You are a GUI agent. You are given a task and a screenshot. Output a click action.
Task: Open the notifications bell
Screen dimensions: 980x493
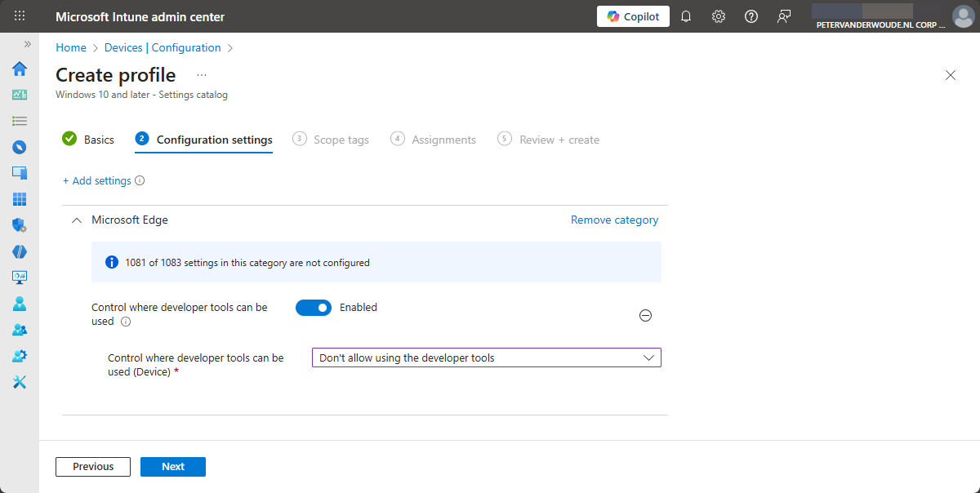click(x=686, y=16)
